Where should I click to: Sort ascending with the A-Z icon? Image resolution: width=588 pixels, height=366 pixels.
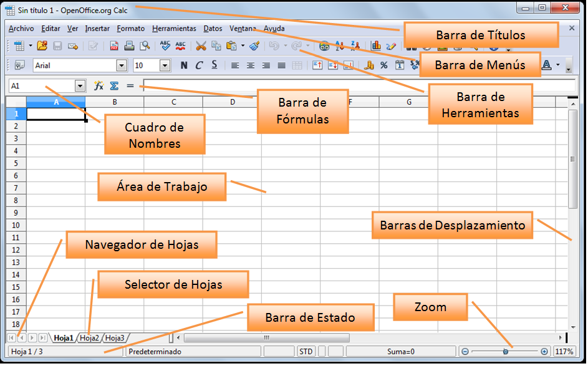340,46
